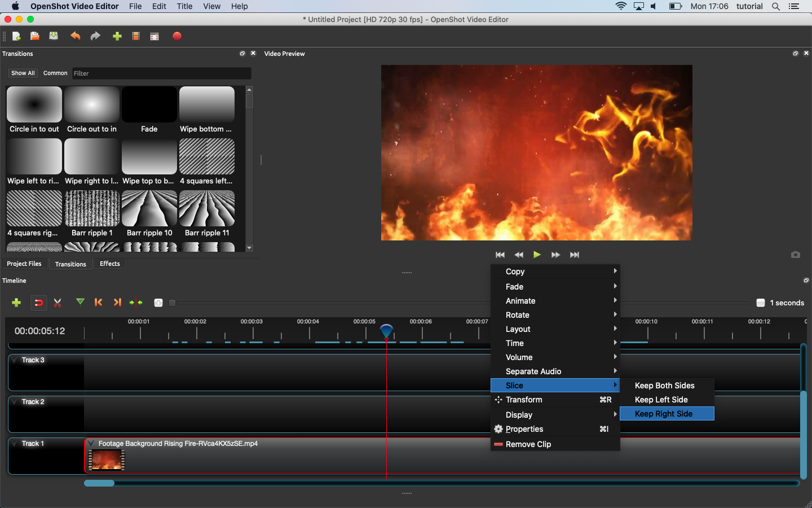
Task: Toggle the Common transitions filter
Action: point(55,73)
